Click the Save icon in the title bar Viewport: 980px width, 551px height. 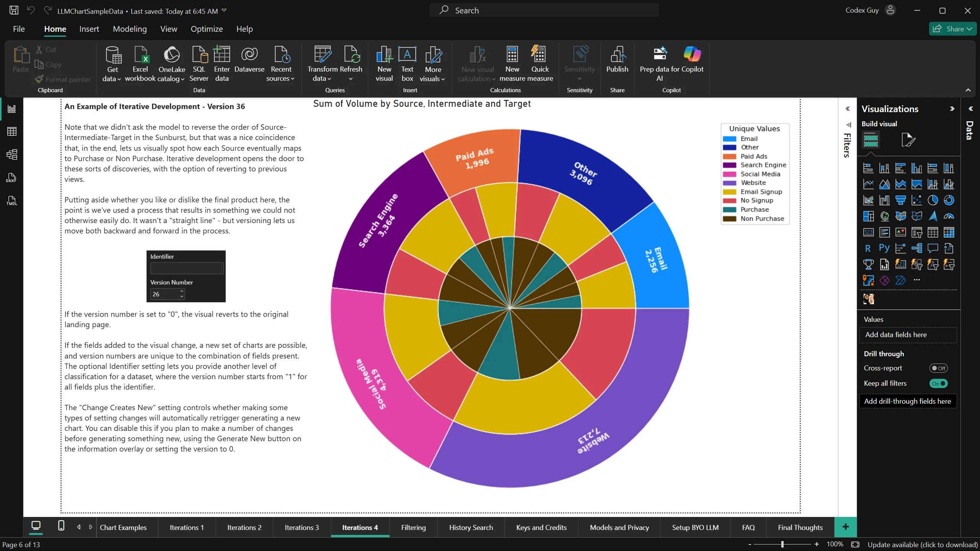pyautogui.click(x=14, y=10)
